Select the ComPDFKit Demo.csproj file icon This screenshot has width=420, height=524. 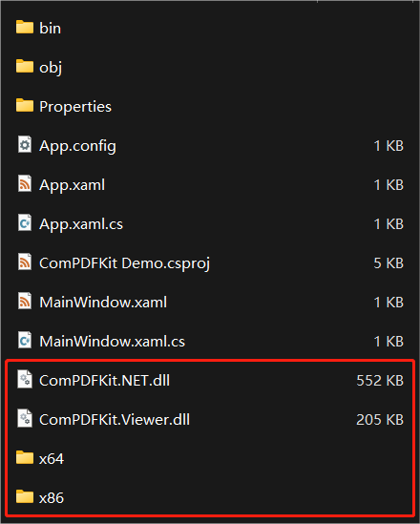coord(25,262)
